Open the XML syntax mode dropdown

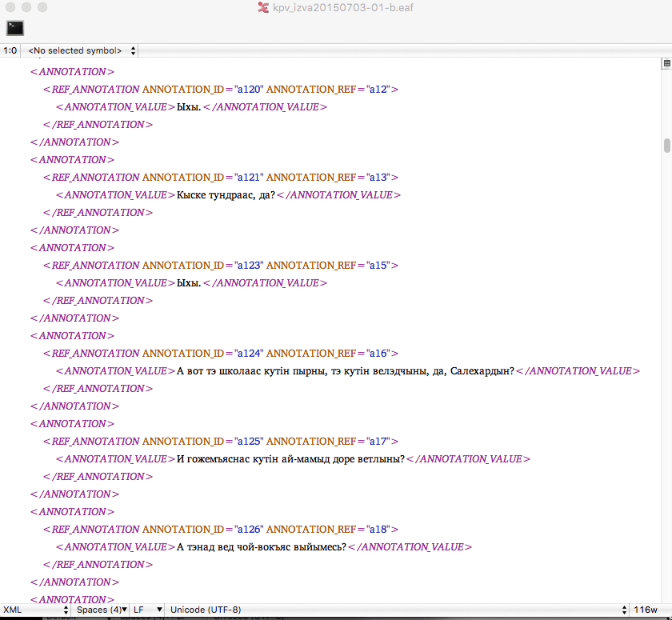[34, 610]
